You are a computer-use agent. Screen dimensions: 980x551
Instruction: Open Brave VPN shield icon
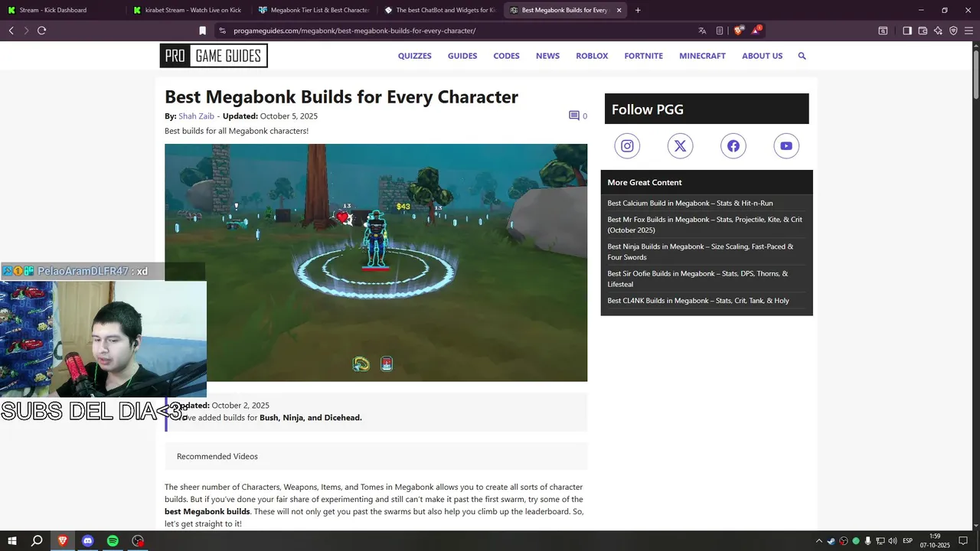tap(953, 31)
